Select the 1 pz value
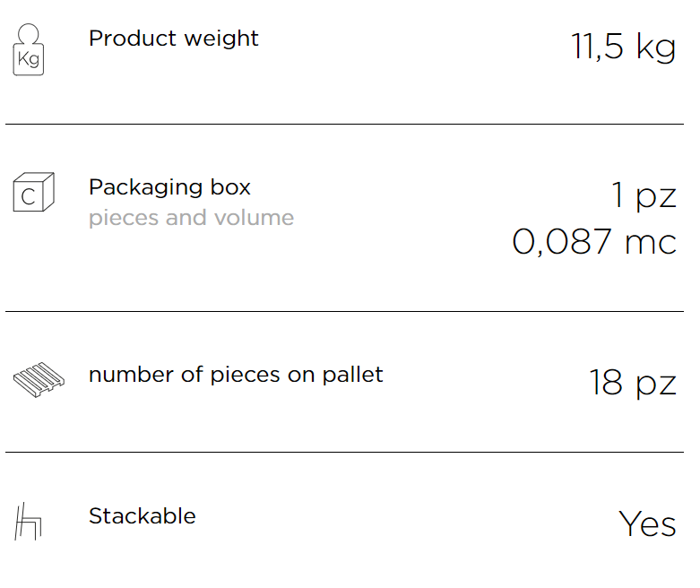Image resolution: width=700 pixels, height=588 pixels. click(644, 195)
